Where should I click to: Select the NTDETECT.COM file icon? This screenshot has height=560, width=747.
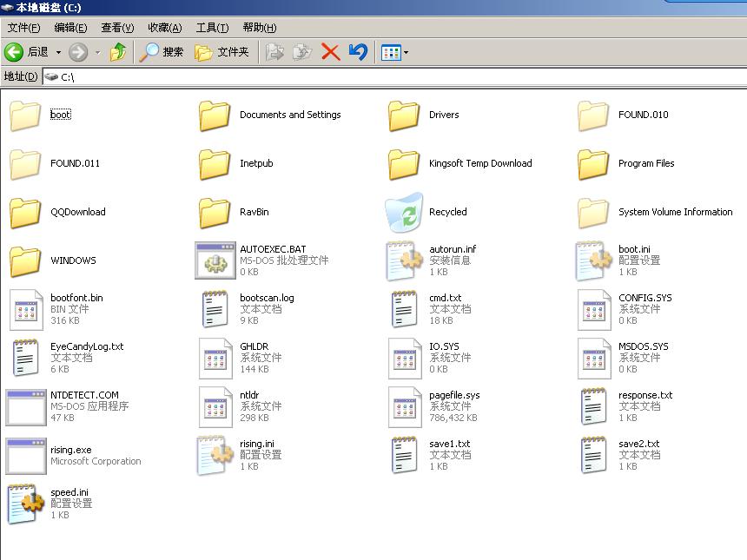coord(25,406)
